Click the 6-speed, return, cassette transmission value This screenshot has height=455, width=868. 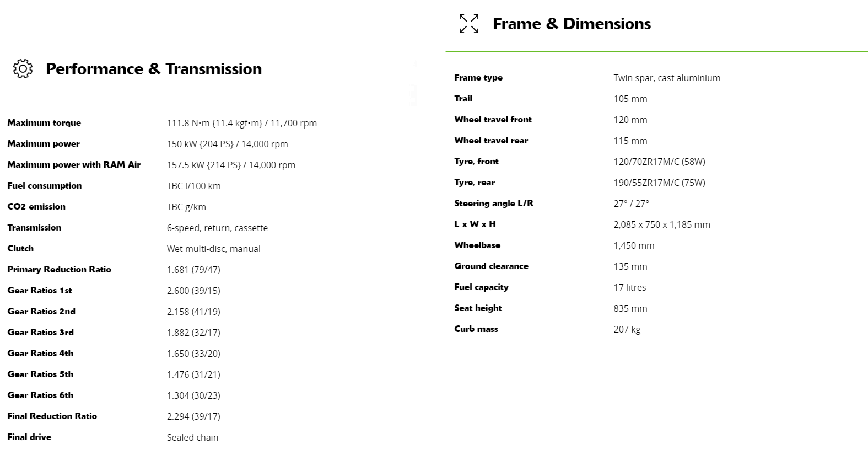coord(217,228)
